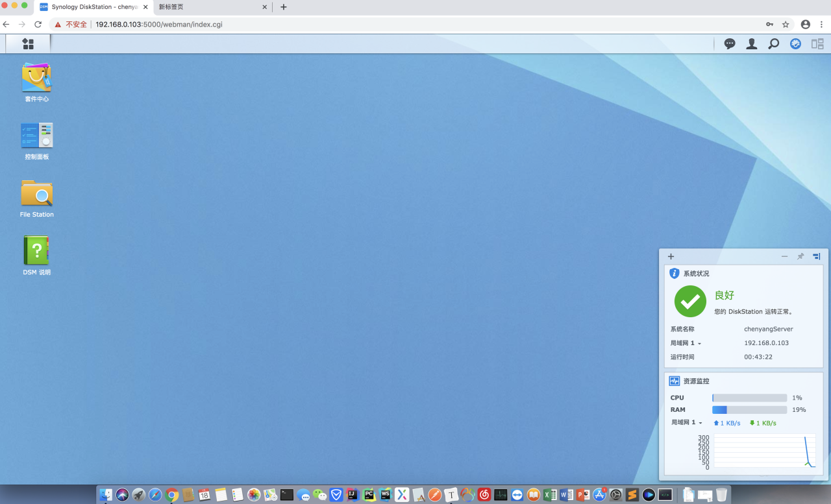831x504 pixels.
Task: Click the browser back arrow
Action: tap(6, 25)
